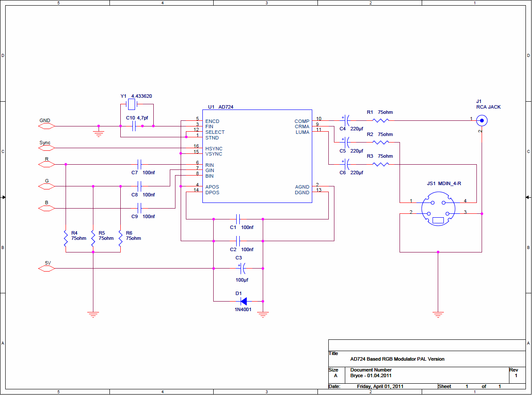The image size is (532, 395).
Task: Click the Sync input port symbol
Action: point(46,148)
